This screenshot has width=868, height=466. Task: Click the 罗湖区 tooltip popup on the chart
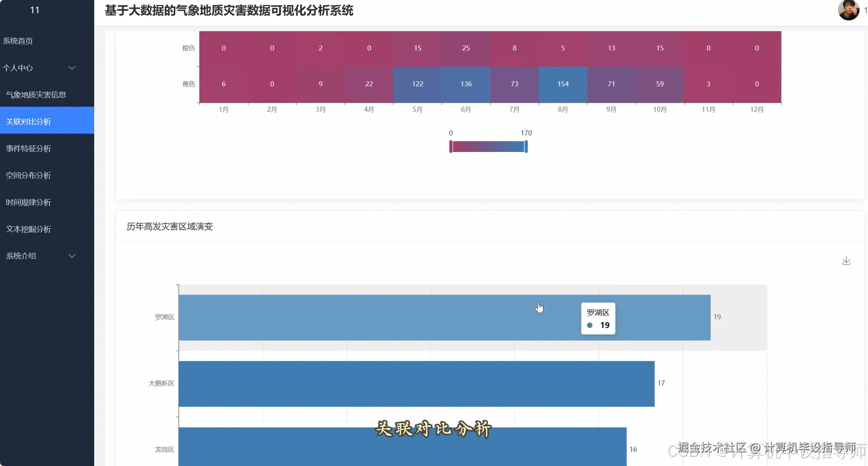[598, 318]
